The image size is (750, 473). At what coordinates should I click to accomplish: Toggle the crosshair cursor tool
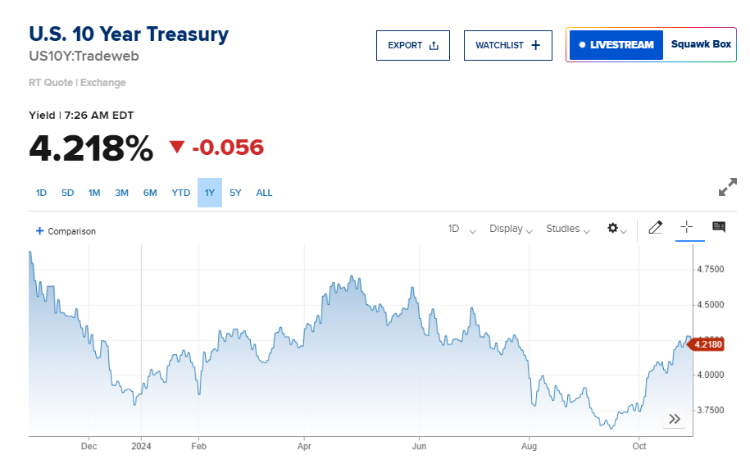click(687, 228)
